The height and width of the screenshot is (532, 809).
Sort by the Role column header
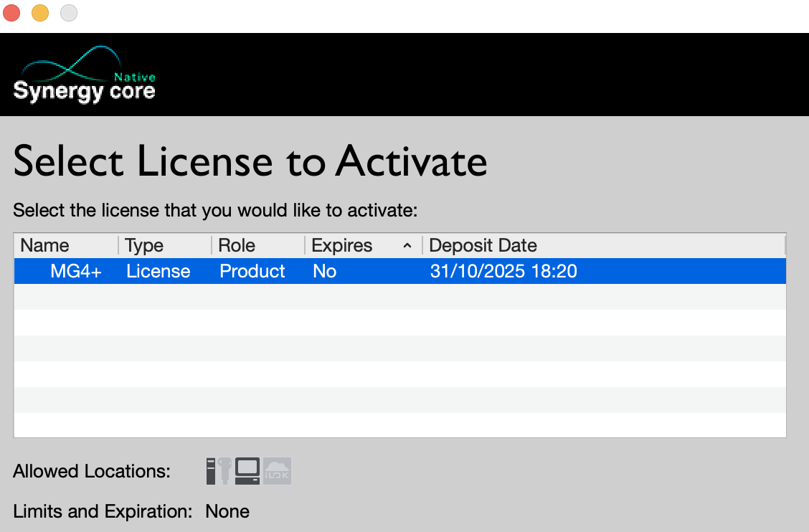[x=237, y=245]
